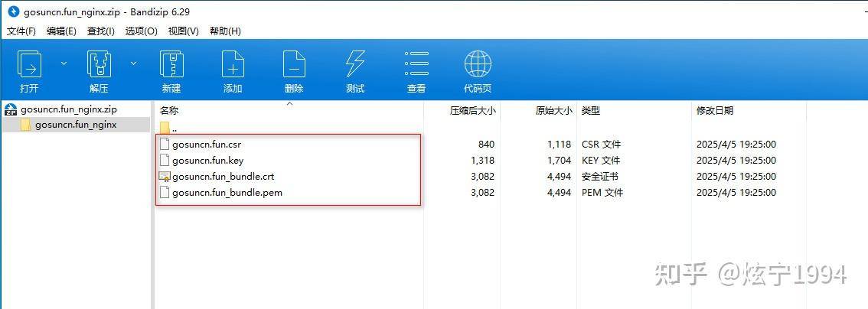Select gosuncn.fun_nginx.zip in the tree
The height and width of the screenshot is (309, 868).
coord(69,109)
